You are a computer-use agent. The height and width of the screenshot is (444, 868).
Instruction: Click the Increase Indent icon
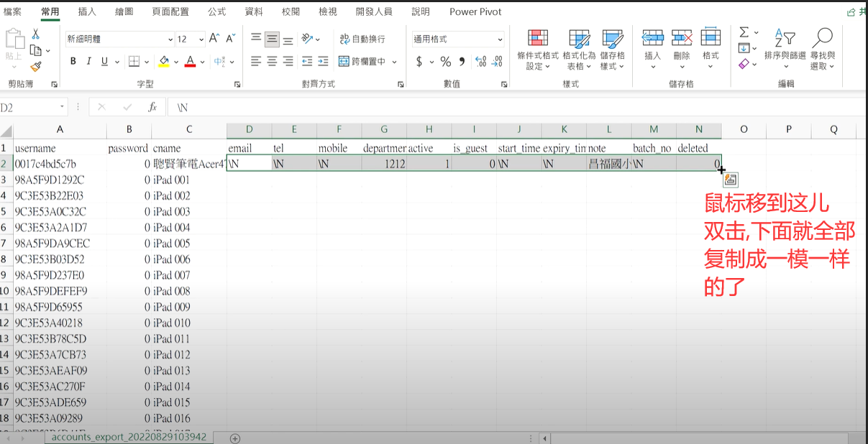[x=323, y=62]
